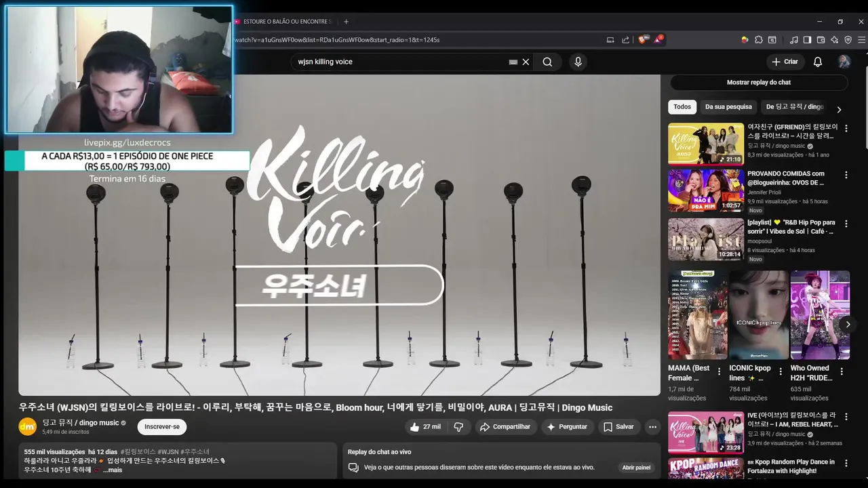Clear the search text with X icon
Image resolution: width=868 pixels, height=488 pixels.
(526, 62)
